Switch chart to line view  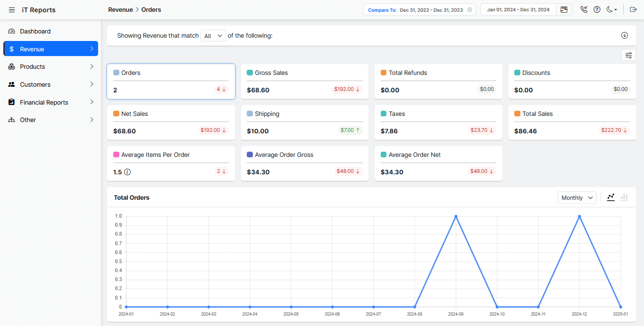611,197
